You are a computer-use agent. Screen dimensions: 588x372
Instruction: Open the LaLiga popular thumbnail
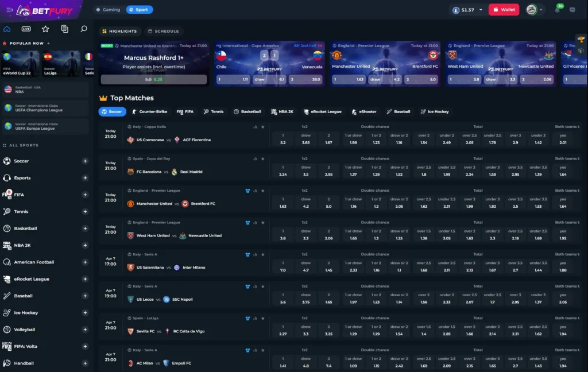(x=61, y=63)
